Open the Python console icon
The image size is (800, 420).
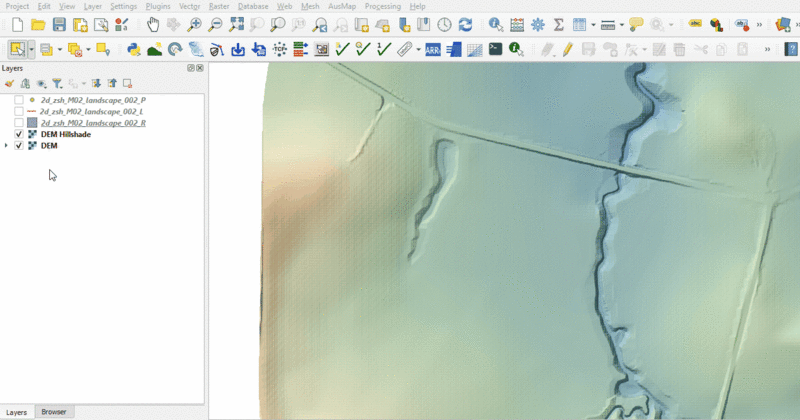[133, 49]
